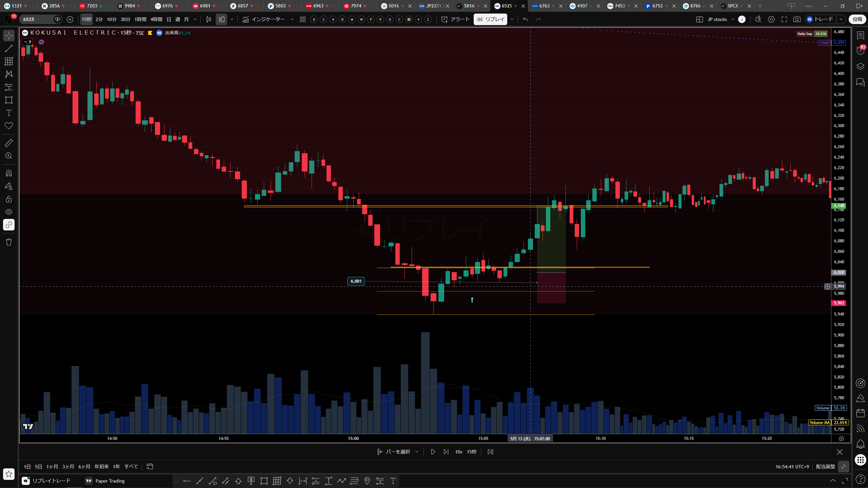
Task: Open the layout templates grid icon
Action: (x=303, y=19)
